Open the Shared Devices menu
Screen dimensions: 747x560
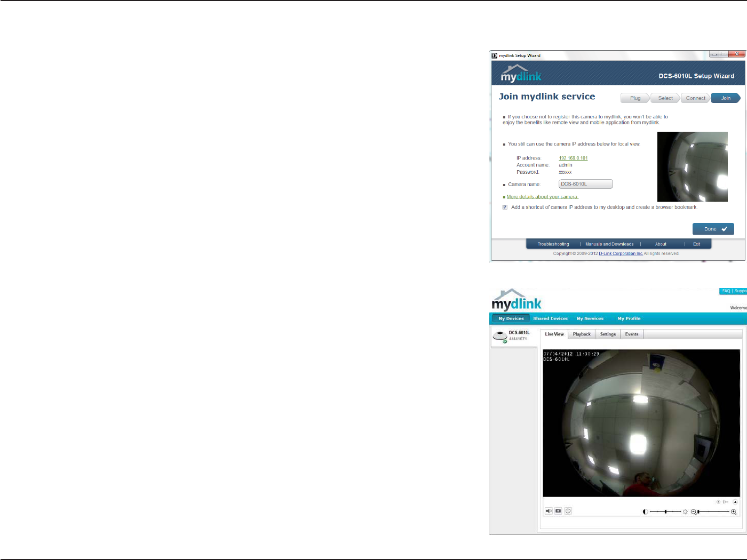coord(550,318)
